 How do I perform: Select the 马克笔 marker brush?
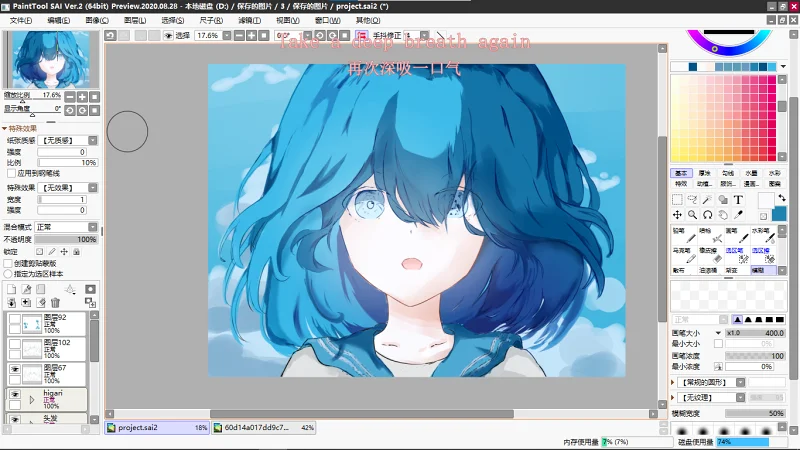[684, 255]
